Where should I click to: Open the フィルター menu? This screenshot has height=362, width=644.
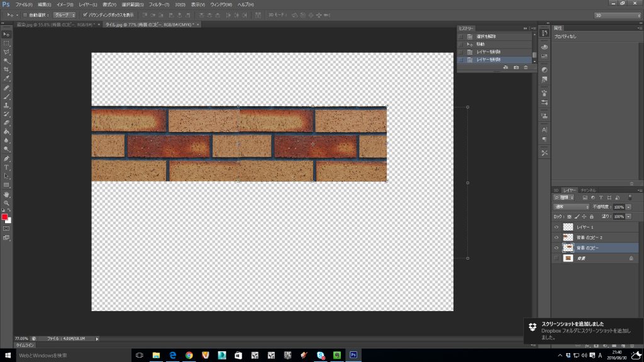[x=158, y=4]
